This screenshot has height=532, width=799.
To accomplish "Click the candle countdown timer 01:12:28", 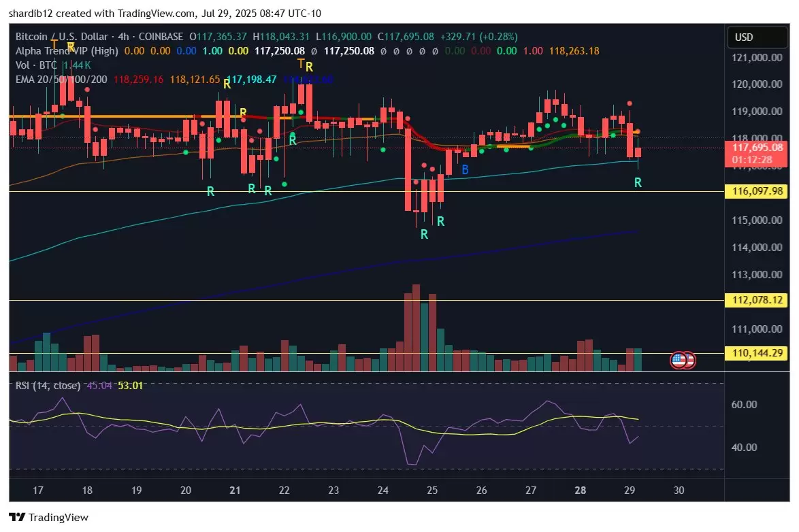I will tap(752, 160).
